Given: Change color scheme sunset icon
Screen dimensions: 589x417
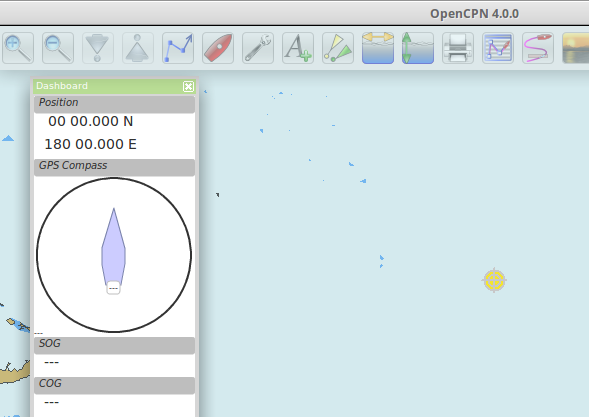Looking at the screenshot, I should click(x=575, y=48).
